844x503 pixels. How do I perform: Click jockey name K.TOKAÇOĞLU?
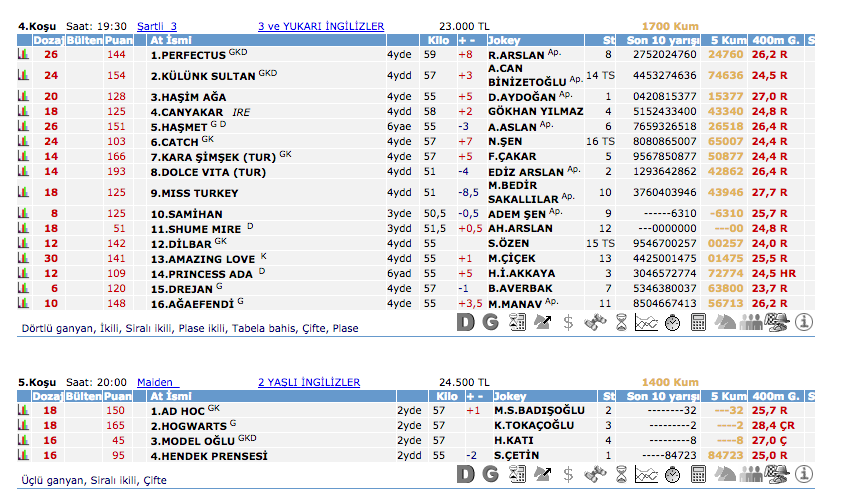pos(534,425)
